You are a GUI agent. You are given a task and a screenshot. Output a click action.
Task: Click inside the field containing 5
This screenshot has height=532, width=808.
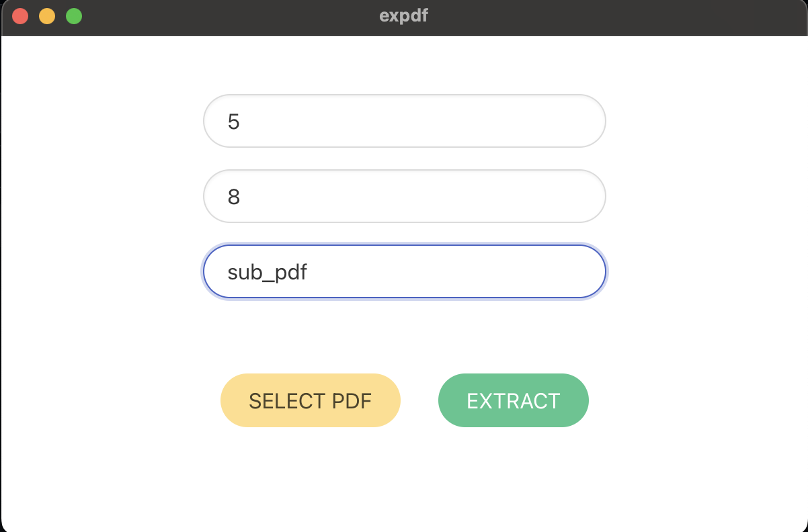point(403,121)
